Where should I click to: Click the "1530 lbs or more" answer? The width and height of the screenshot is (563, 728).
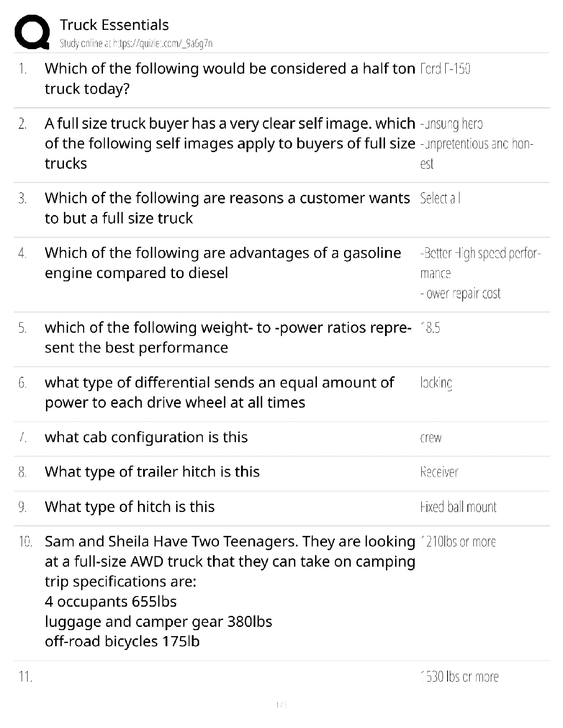tap(459, 677)
